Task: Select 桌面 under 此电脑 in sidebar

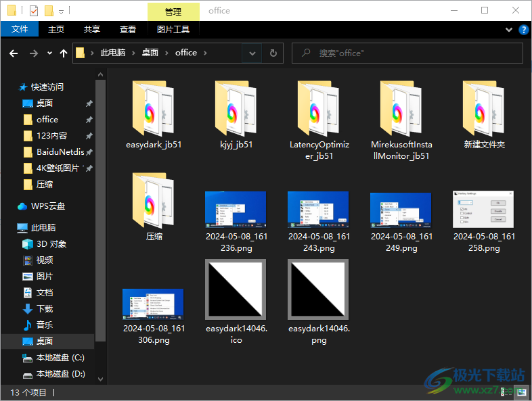Action: pos(47,341)
